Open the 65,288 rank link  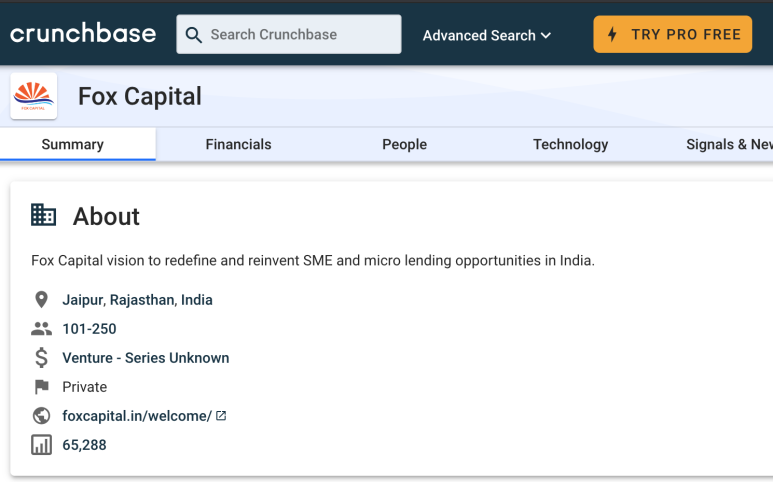tap(84, 445)
